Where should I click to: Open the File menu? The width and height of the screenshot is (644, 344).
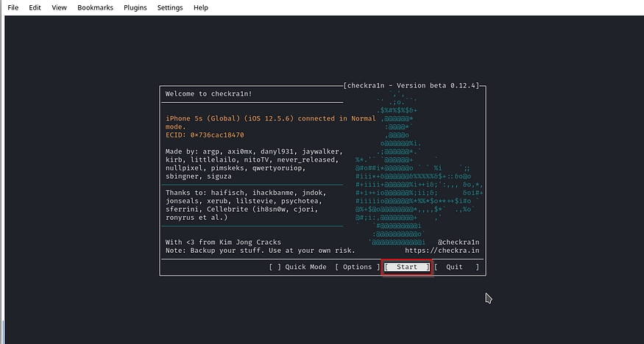(13, 7)
